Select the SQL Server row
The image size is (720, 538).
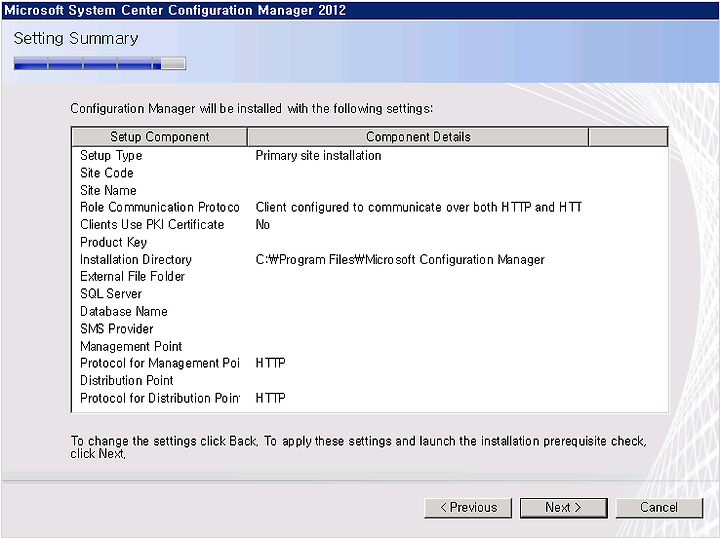370,294
